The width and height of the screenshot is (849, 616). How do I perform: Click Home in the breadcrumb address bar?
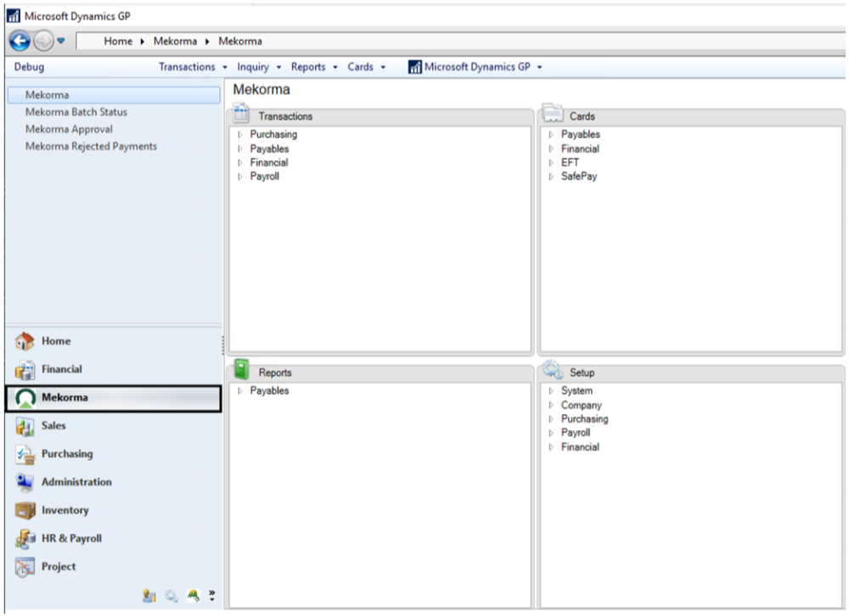coord(118,41)
